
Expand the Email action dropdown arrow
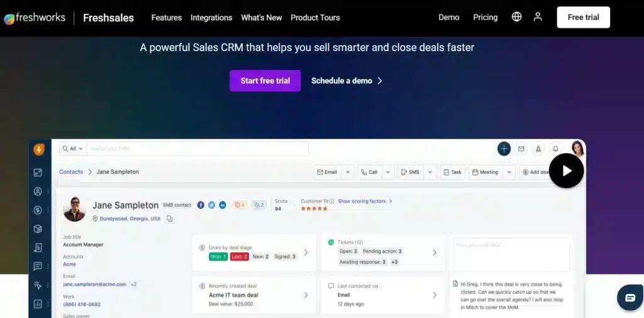(347, 172)
